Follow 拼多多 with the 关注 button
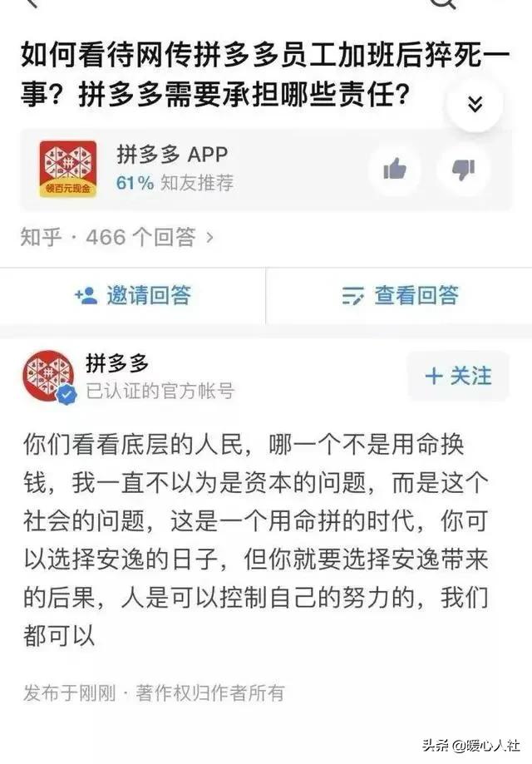532x764 pixels. point(458,376)
